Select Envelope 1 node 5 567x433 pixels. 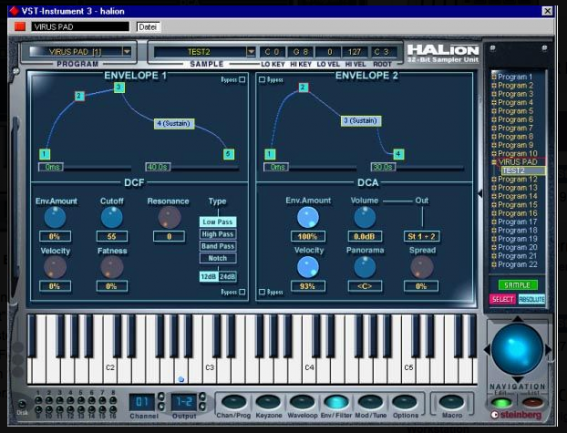click(229, 154)
